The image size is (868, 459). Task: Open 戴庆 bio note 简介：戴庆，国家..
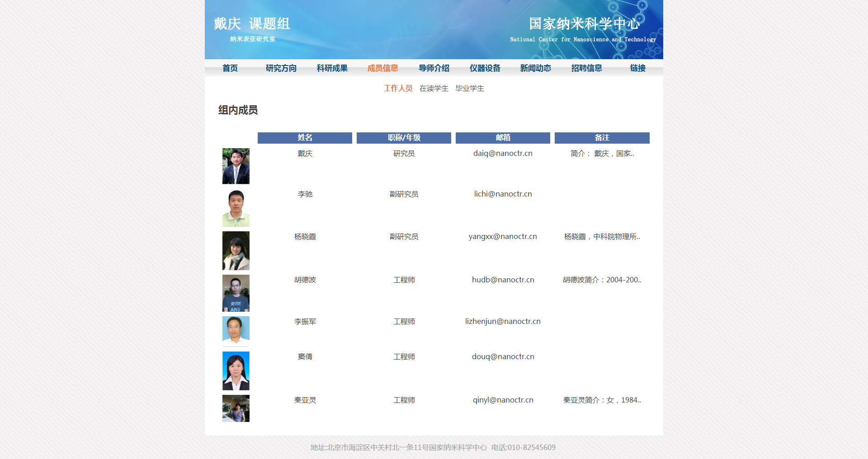pyautogui.click(x=602, y=154)
